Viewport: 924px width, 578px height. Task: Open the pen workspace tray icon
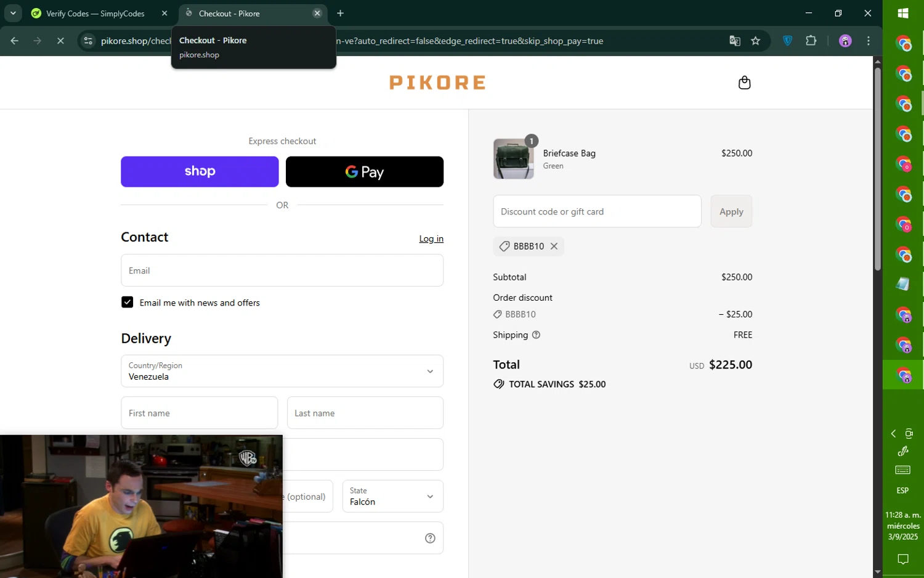903,451
